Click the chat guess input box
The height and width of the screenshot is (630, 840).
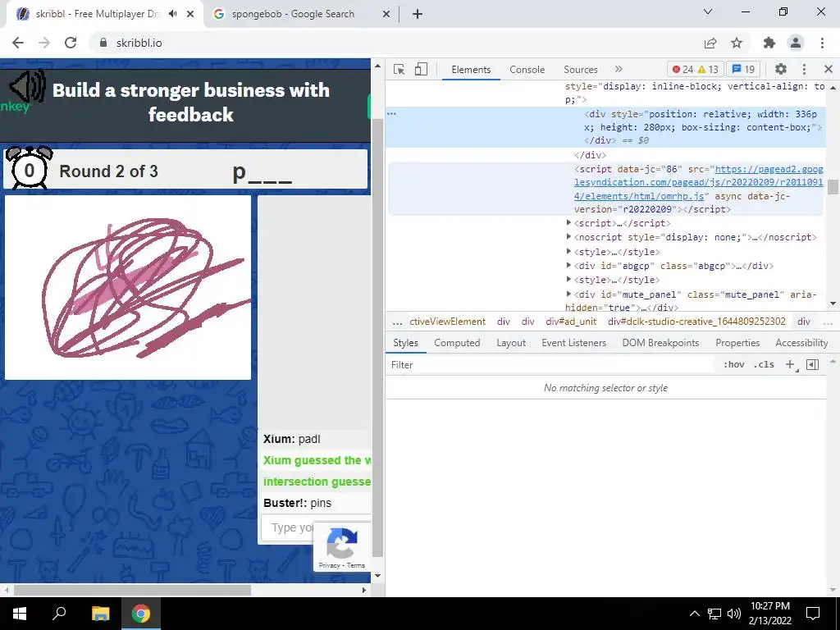pyautogui.click(x=316, y=527)
